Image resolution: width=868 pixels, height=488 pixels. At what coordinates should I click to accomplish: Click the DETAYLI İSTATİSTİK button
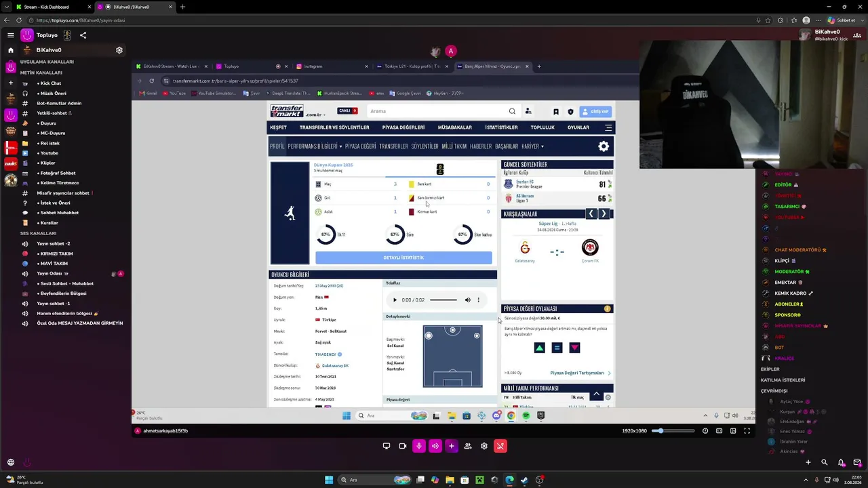403,258
